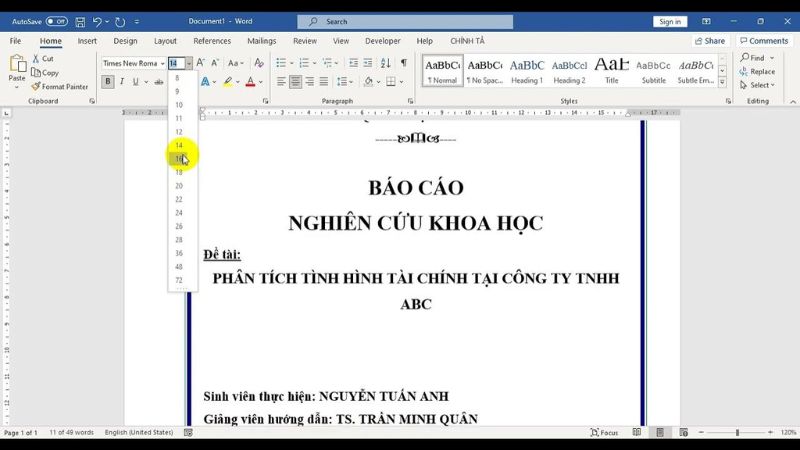The height and width of the screenshot is (450, 800).
Task: Open Focus mode in status bar
Action: click(x=604, y=432)
